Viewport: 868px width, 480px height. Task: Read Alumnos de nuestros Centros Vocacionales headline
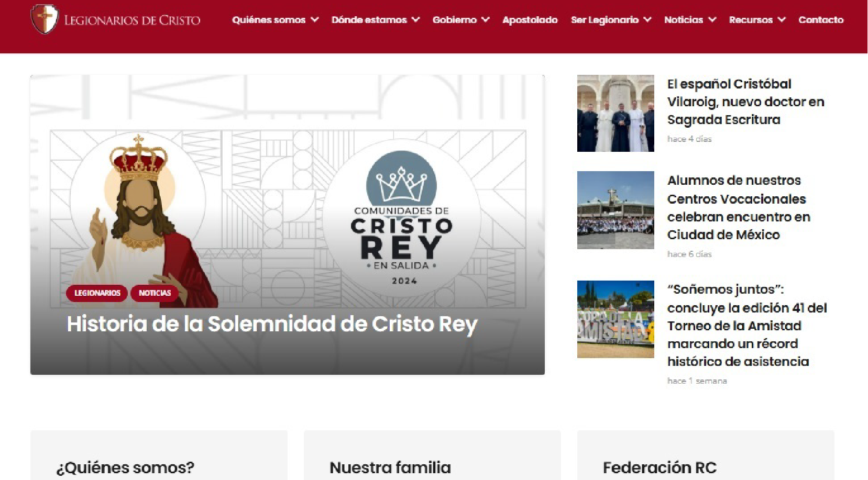(739, 208)
